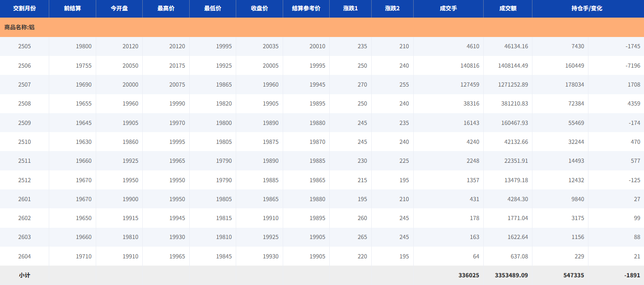Image resolution: width=644 pixels, height=285 pixels.
Task: Click the 持仓手/变化 column header
Action: pyautogui.click(x=588, y=9)
